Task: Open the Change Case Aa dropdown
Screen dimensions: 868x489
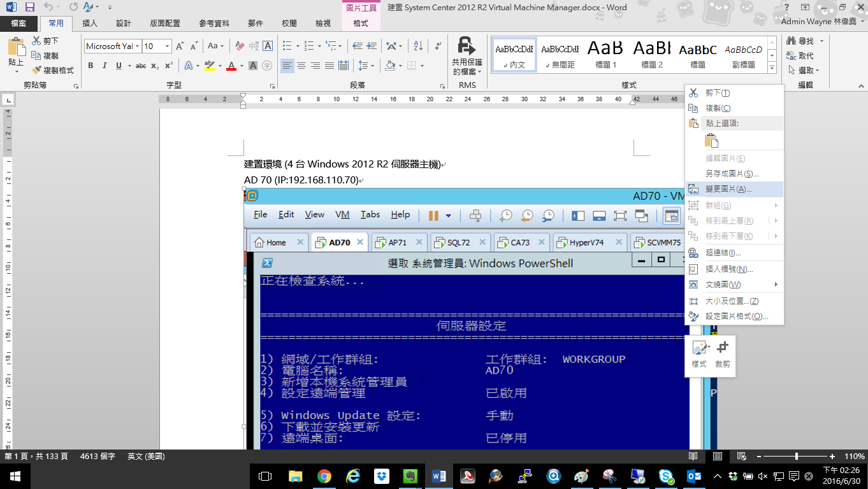Action: point(216,46)
